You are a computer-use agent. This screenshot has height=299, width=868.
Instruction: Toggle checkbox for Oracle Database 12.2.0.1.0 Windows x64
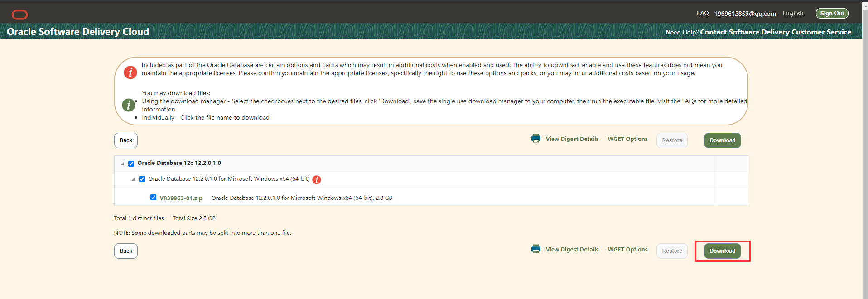[x=142, y=179]
